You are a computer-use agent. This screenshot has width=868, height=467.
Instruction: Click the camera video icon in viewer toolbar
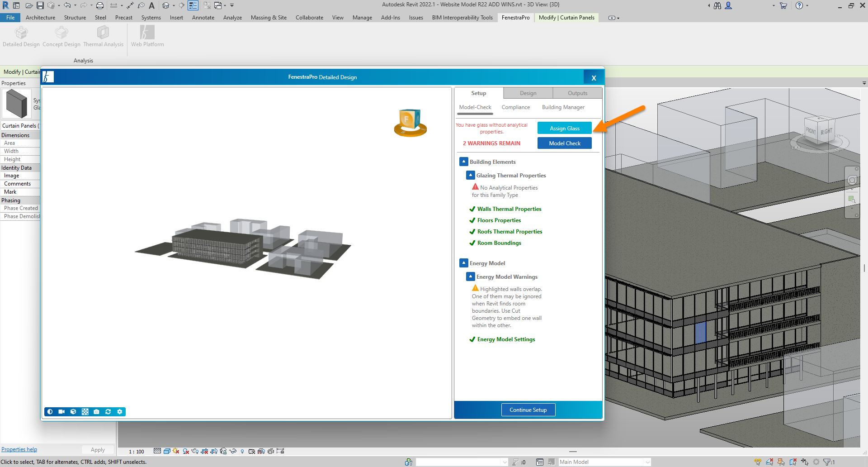click(61, 412)
